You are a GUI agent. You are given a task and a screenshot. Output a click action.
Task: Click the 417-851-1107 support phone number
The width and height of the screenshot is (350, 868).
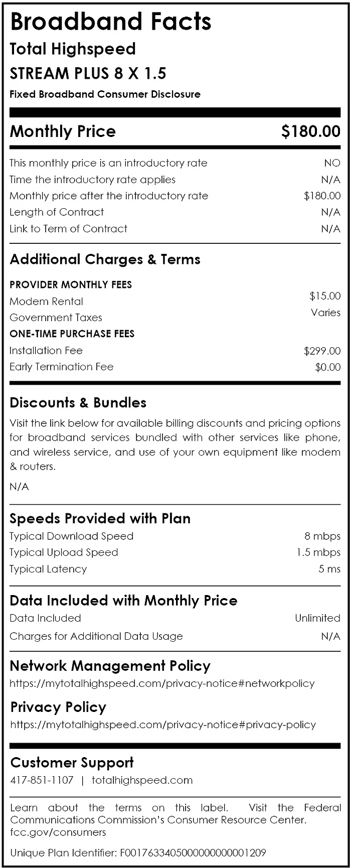click(42, 780)
